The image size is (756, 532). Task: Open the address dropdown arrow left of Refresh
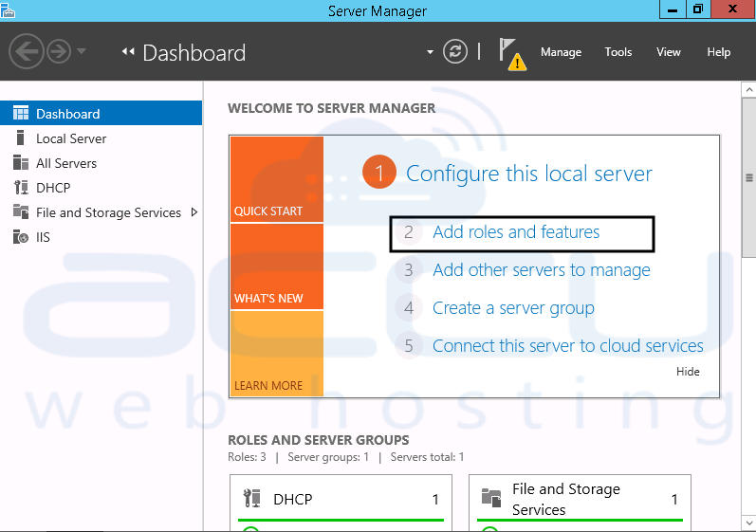[x=430, y=52]
